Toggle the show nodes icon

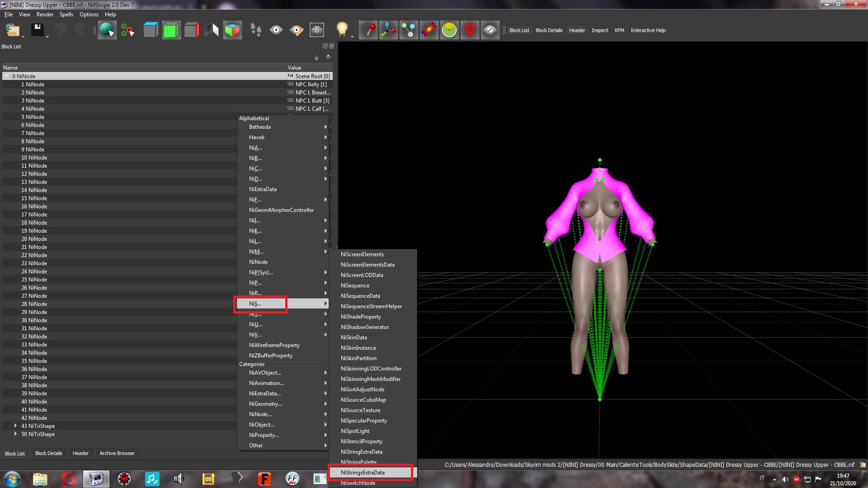(409, 30)
